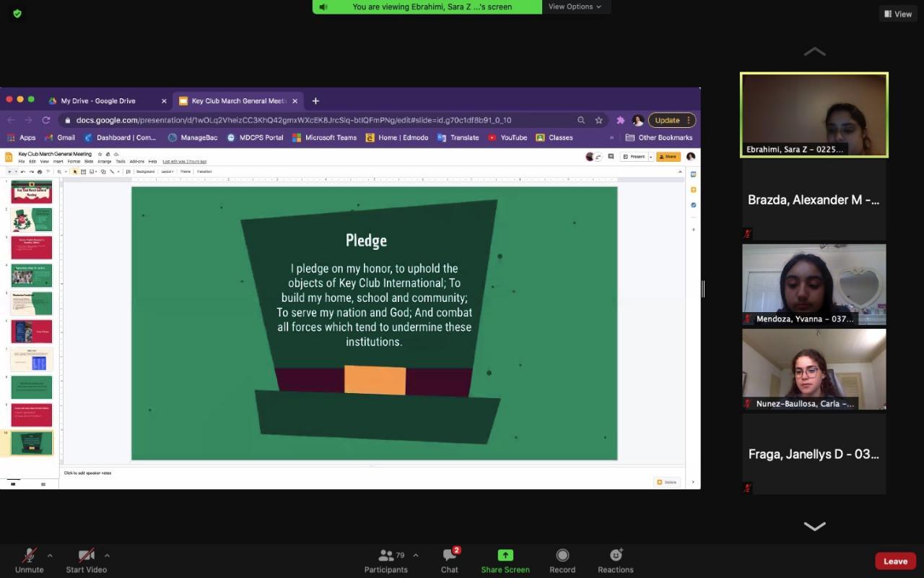Click the Slides home logo icon
The width and height of the screenshot is (924, 578).
9,157
